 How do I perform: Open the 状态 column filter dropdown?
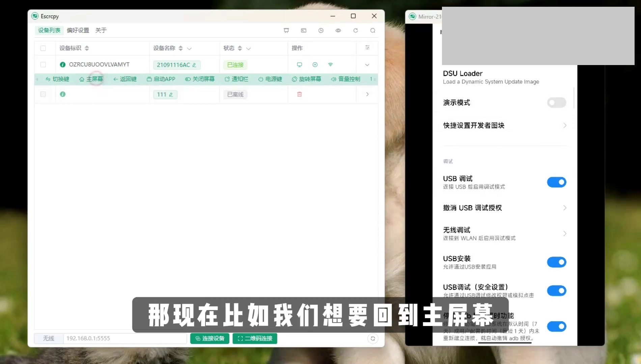249,49
